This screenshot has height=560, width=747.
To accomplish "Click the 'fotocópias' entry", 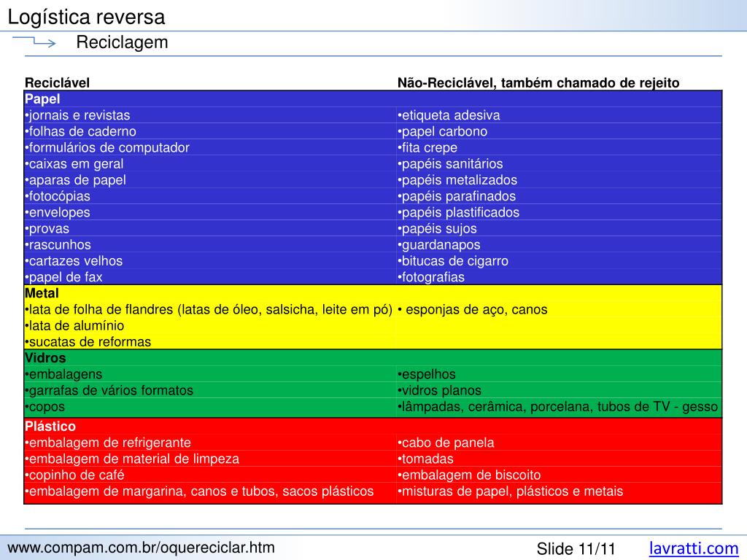I will [57, 196].
